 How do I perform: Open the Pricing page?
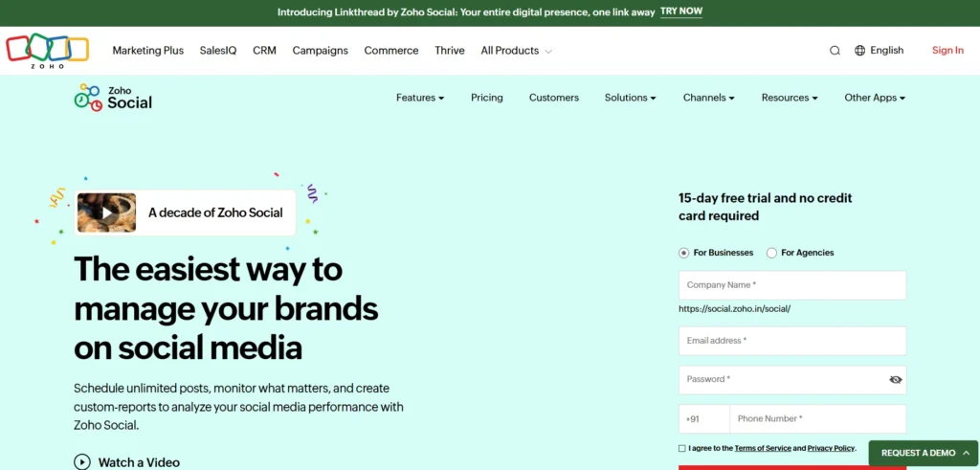click(x=487, y=98)
